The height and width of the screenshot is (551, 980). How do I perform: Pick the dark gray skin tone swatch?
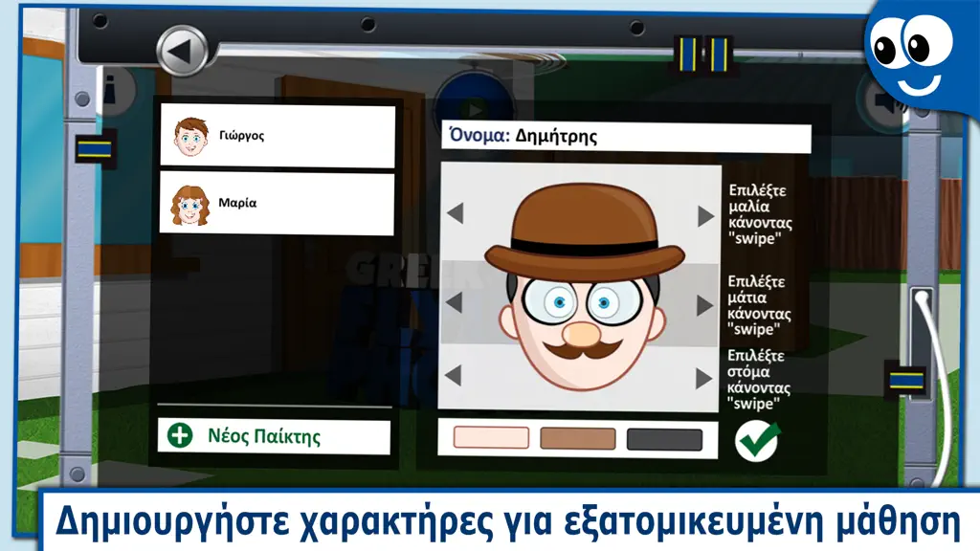(x=664, y=439)
